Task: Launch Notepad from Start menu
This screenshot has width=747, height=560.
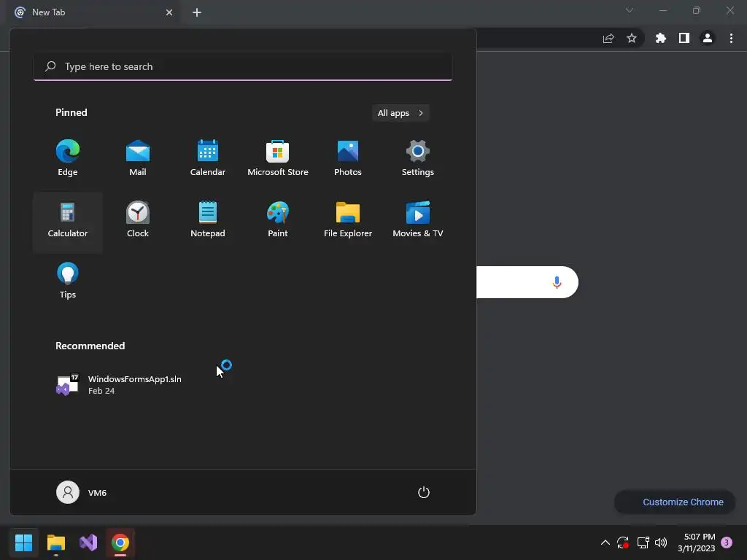Action: 208,220
